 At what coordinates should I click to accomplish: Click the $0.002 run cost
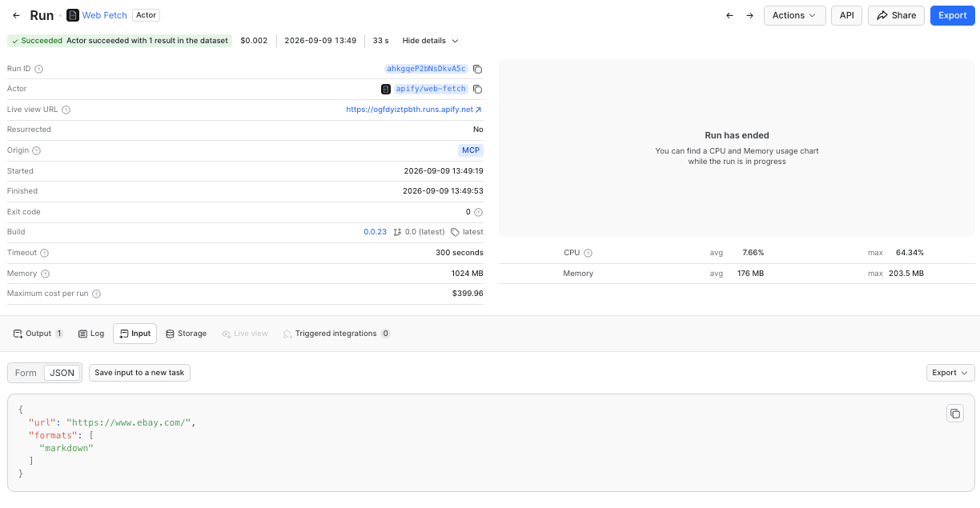254,41
